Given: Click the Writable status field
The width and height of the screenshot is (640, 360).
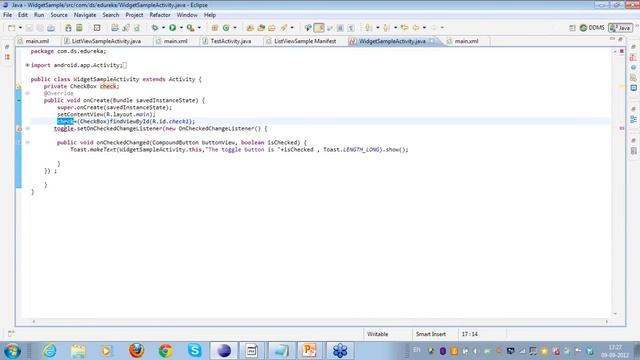Looking at the screenshot, I should 378,334.
